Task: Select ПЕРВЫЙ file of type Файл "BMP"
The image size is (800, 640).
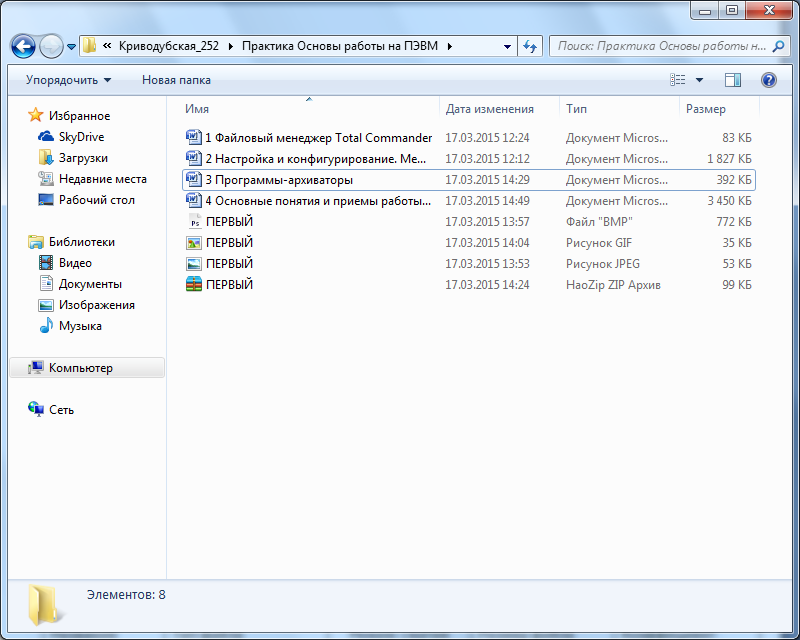Action: (229, 221)
